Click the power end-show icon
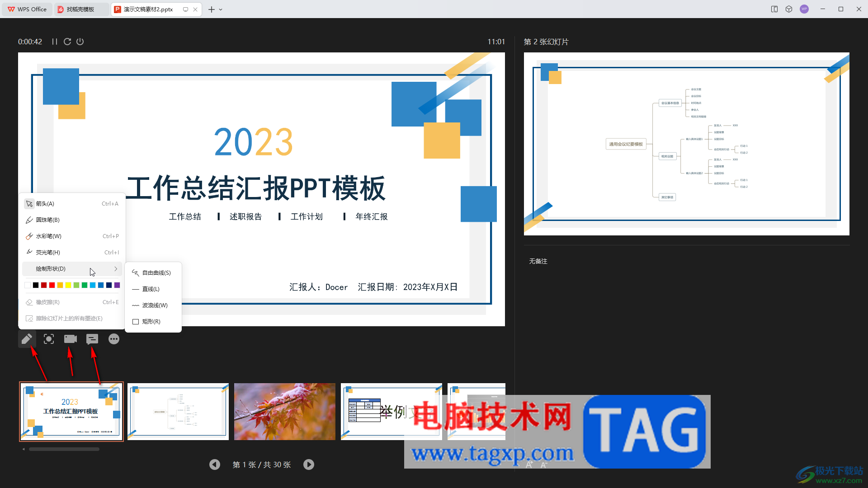The image size is (868, 488). [80, 42]
